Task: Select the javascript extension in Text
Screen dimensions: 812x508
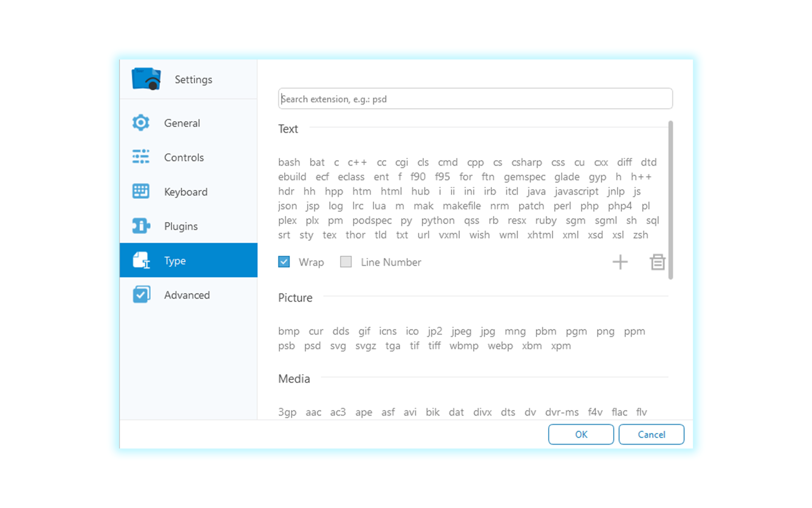Action: (x=576, y=192)
